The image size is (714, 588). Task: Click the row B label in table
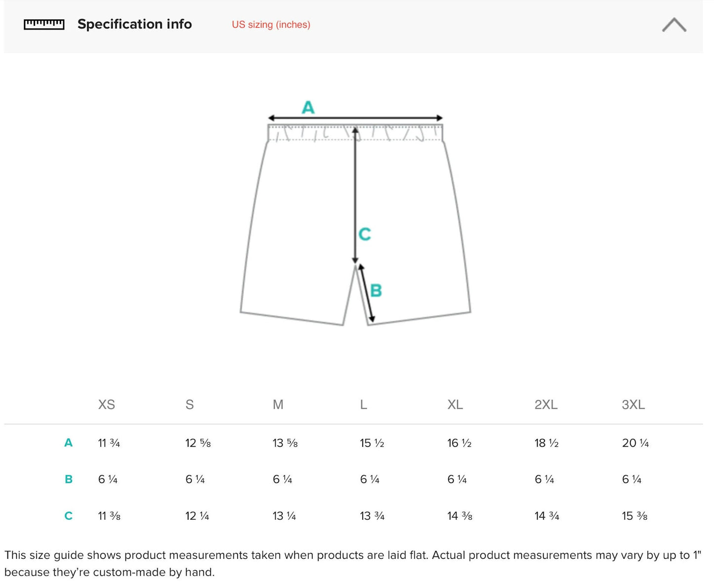[x=68, y=479]
